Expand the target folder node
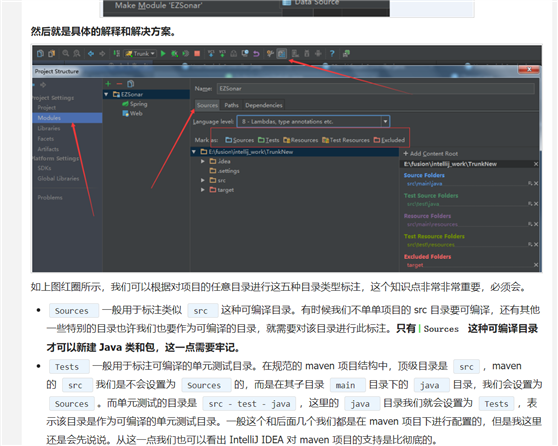 click(203, 190)
